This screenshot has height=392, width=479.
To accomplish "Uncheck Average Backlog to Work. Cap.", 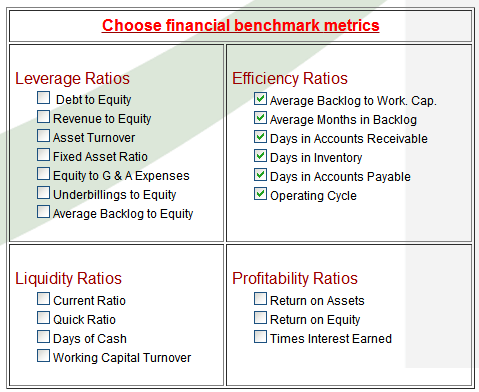I will pyautogui.click(x=260, y=99).
